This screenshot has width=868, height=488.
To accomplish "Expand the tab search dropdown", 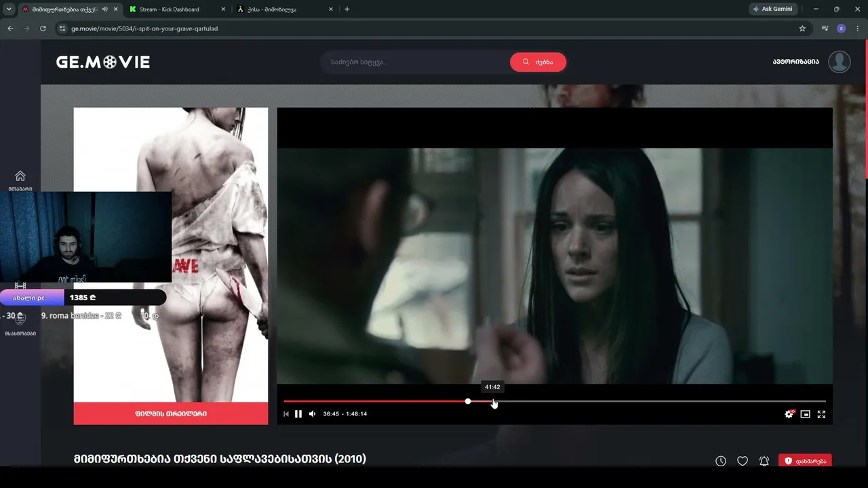I will click(9, 9).
